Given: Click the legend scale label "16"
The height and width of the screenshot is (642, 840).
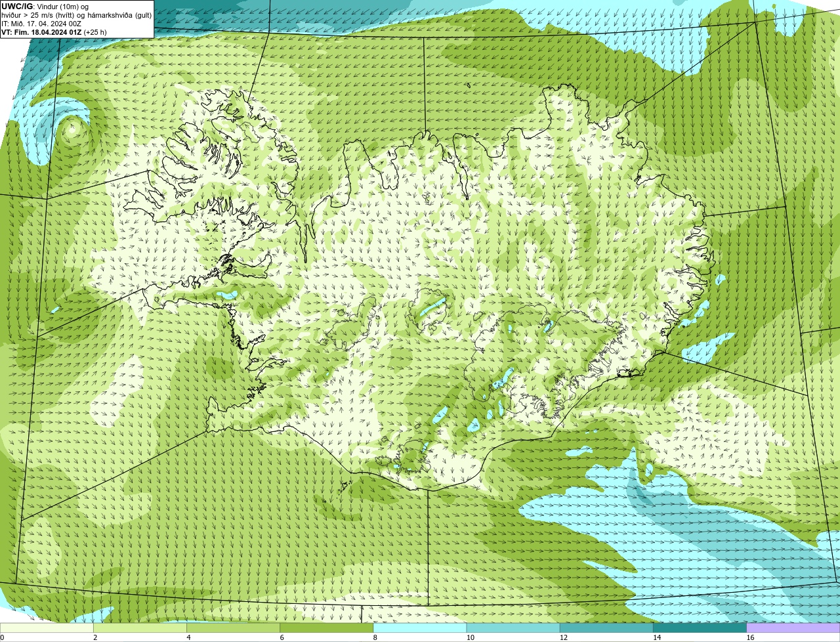Looking at the screenshot, I should 749,637.
